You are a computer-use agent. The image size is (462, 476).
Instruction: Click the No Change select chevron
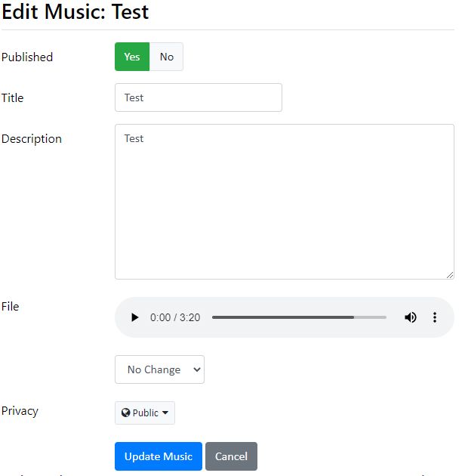[x=197, y=369]
